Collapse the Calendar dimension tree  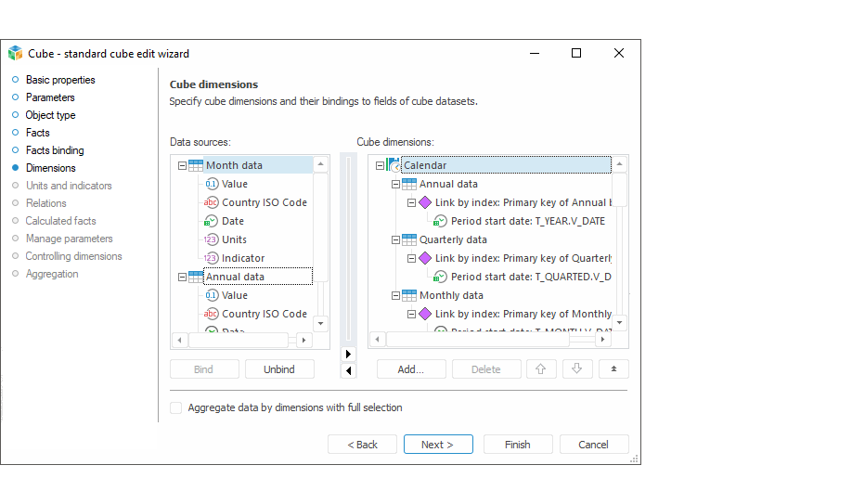click(380, 165)
